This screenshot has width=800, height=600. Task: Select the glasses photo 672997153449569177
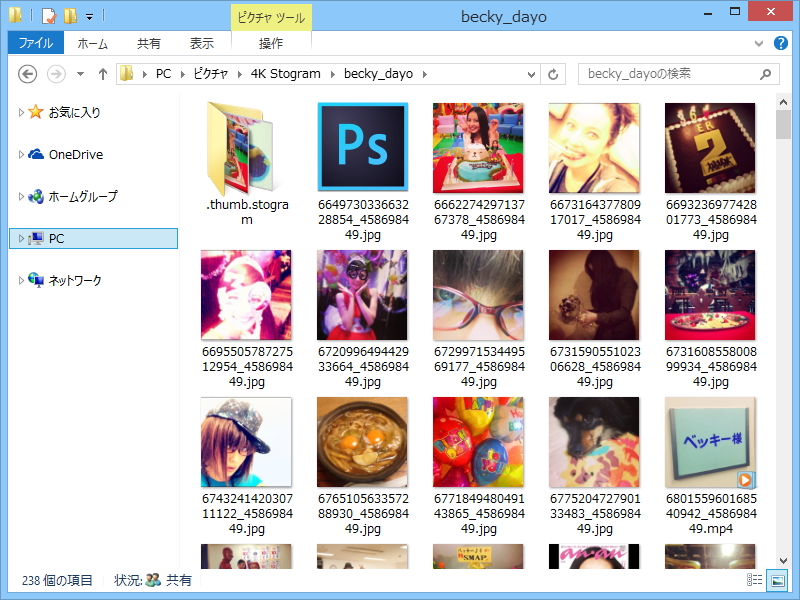[479, 319]
